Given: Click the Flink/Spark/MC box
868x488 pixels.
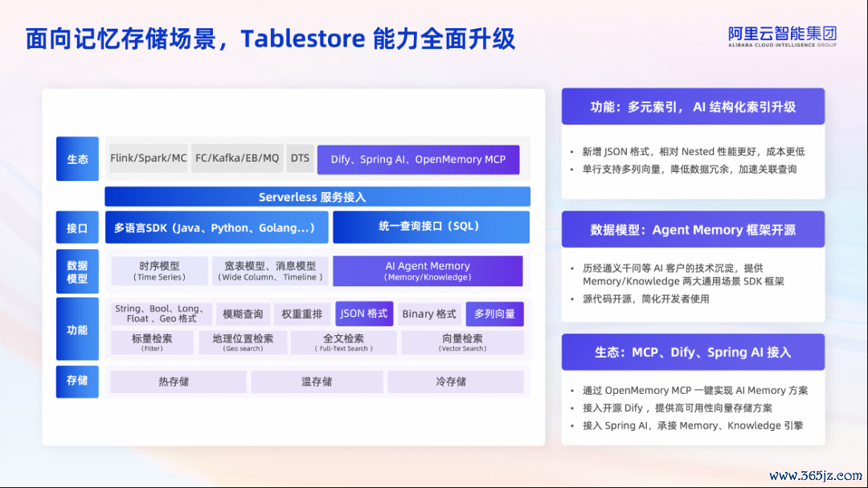Looking at the screenshot, I should pyautogui.click(x=149, y=158).
